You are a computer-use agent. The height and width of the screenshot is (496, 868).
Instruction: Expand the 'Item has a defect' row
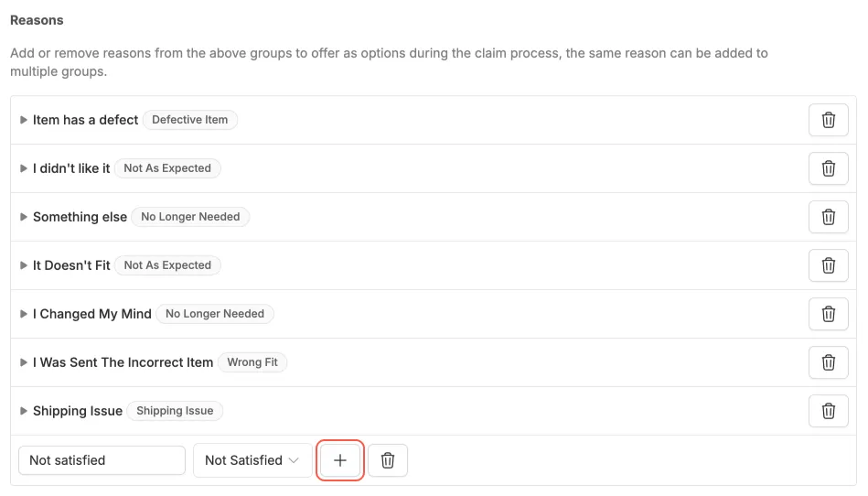point(24,120)
